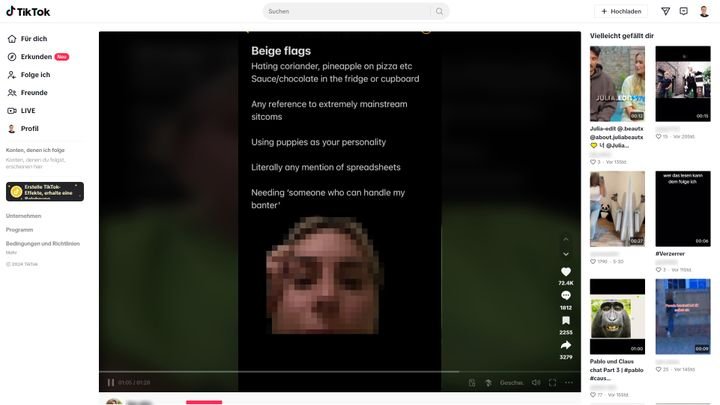Open comments with speech bubble icon
The width and height of the screenshot is (720, 405).
[x=566, y=296]
